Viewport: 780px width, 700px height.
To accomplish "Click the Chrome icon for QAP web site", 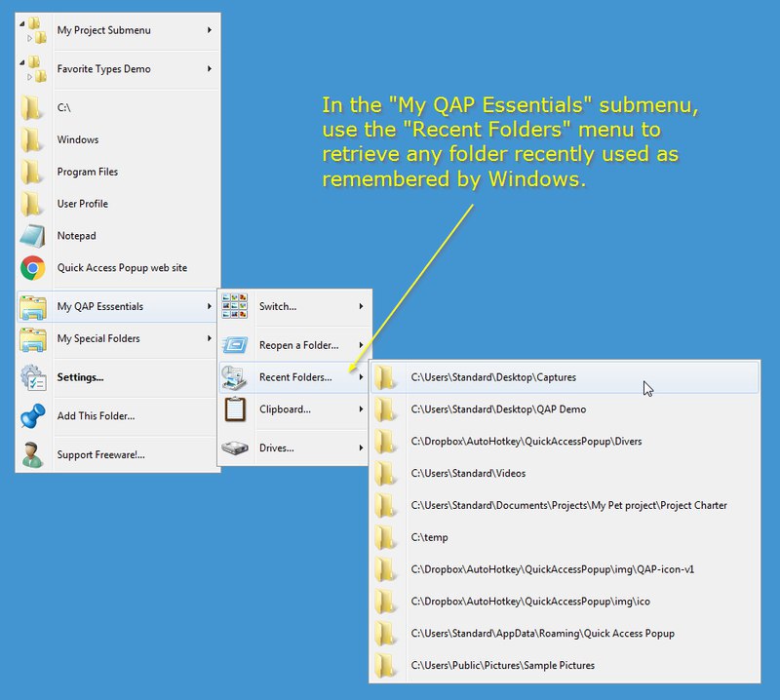I will click(33, 268).
